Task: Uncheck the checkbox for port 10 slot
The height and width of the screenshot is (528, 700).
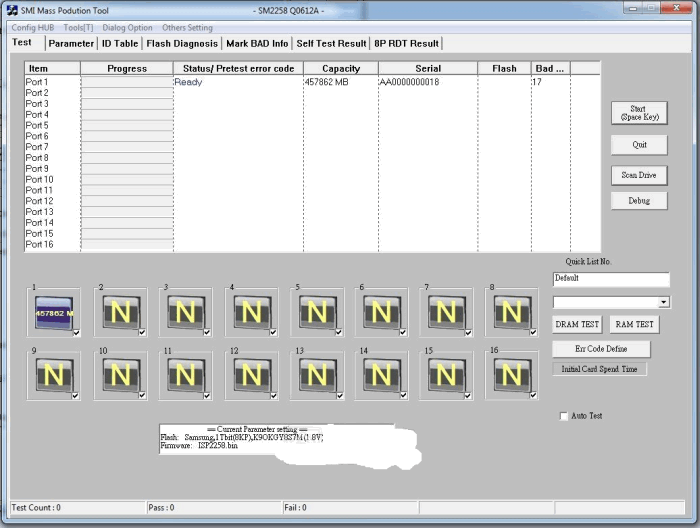Action: tap(141, 396)
